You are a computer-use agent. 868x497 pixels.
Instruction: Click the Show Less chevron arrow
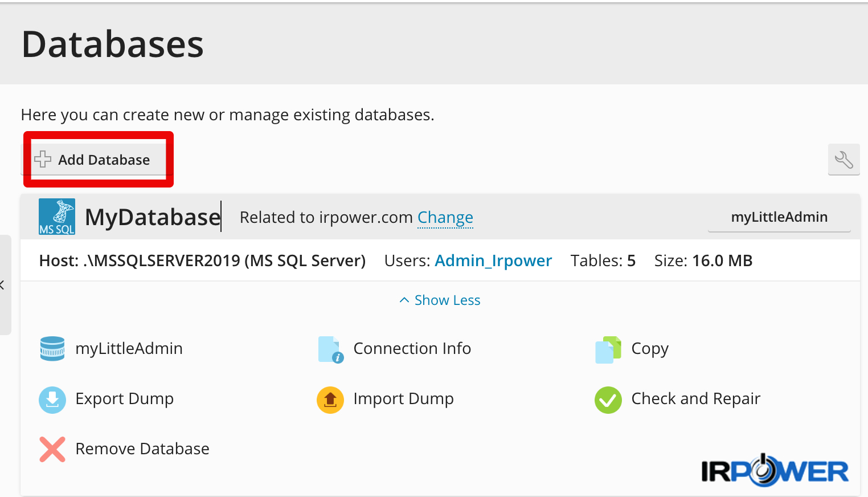[404, 300]
